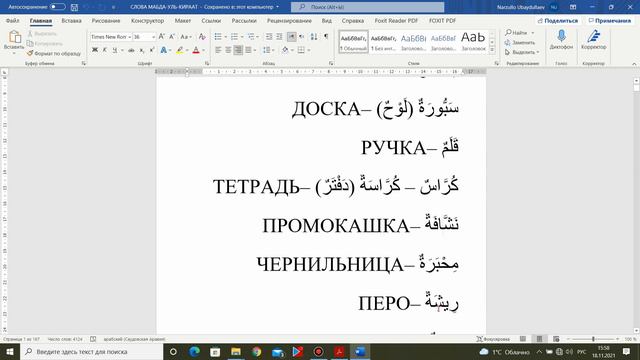Apply superscript formatting

pyautogui.click(x=152, y=50)
